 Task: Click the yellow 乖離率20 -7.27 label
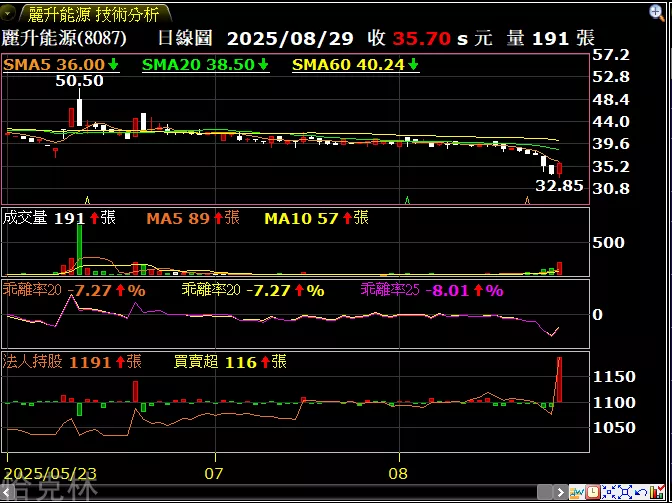(x=253, y=291)
